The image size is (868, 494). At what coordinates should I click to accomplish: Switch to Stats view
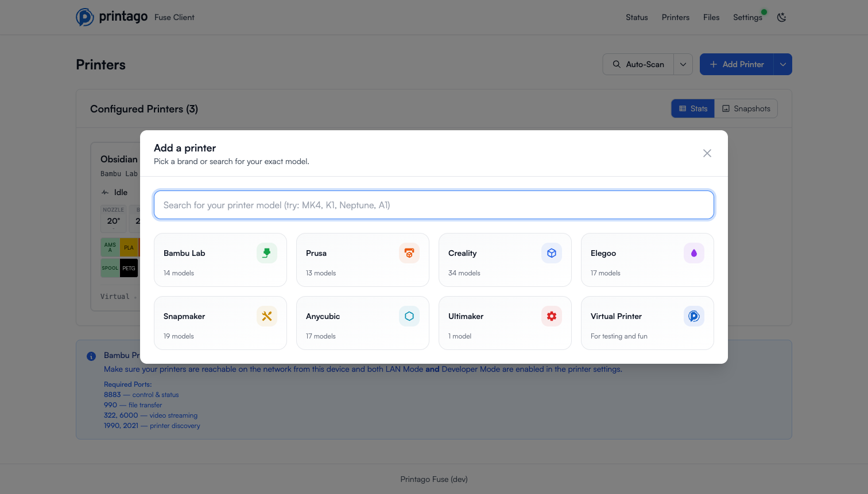tap(693, 108)
